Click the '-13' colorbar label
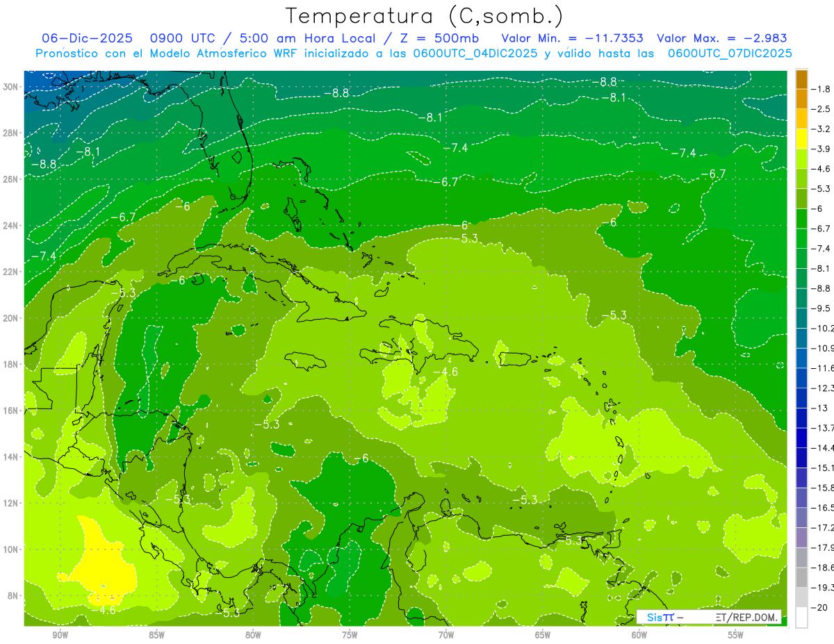The height and width of the screenshot is (644, 834). pyautogui.click(x=820, y=408)
